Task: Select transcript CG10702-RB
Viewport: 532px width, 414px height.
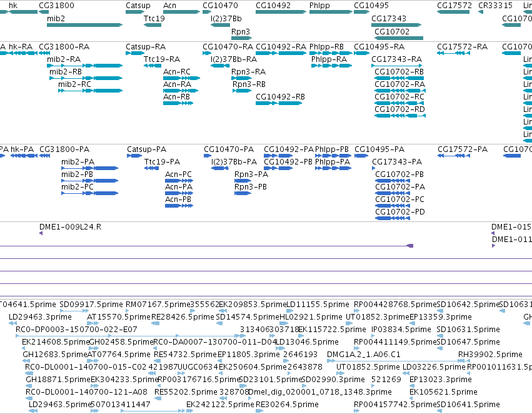Action: (x=399, y=72)
